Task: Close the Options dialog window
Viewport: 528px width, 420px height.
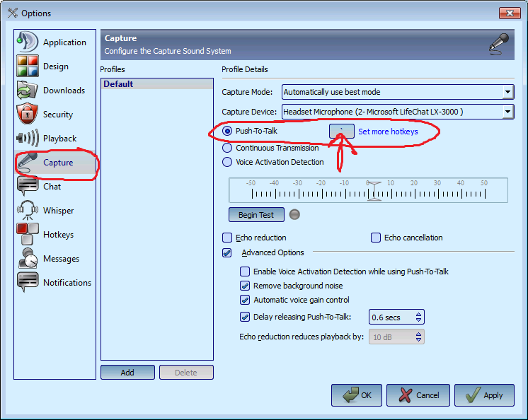Action: 510,13
